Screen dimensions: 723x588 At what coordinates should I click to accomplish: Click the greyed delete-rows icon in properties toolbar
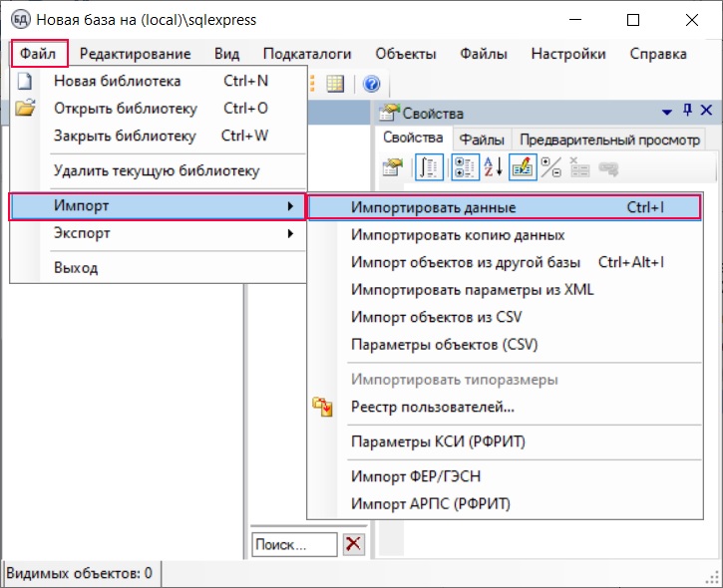(x=579, y=167)
